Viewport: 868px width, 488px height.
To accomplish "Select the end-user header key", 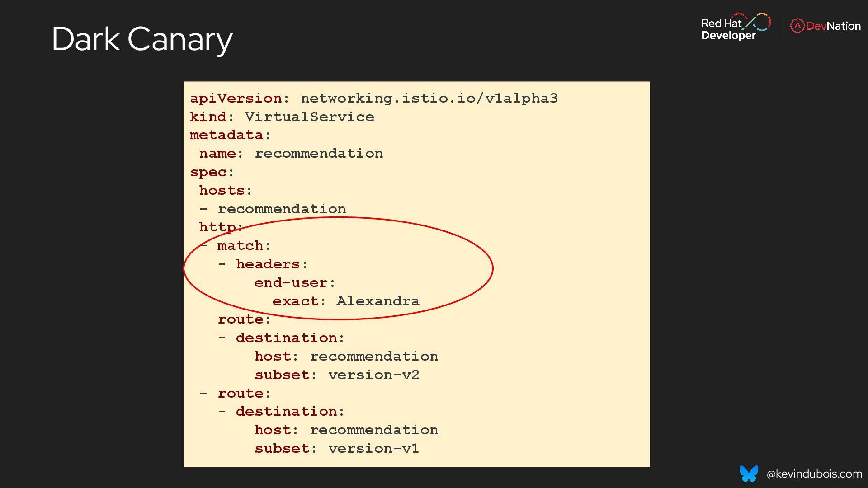I will pyautogui.click(x=295, y=283).
